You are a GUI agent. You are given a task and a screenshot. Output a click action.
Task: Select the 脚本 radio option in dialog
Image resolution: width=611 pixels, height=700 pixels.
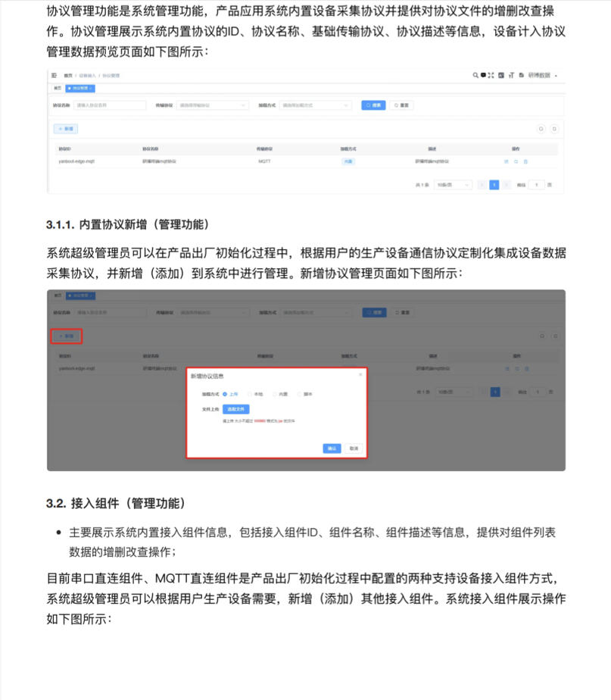[x=305, y=394]
